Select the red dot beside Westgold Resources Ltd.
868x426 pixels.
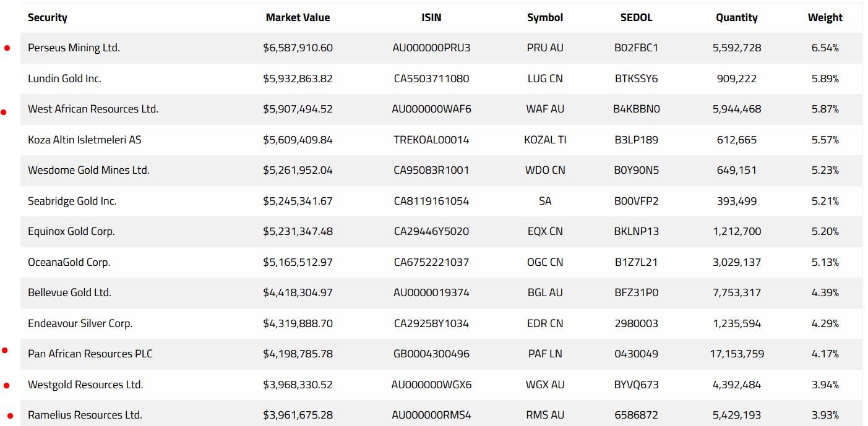tap(7, 386)
